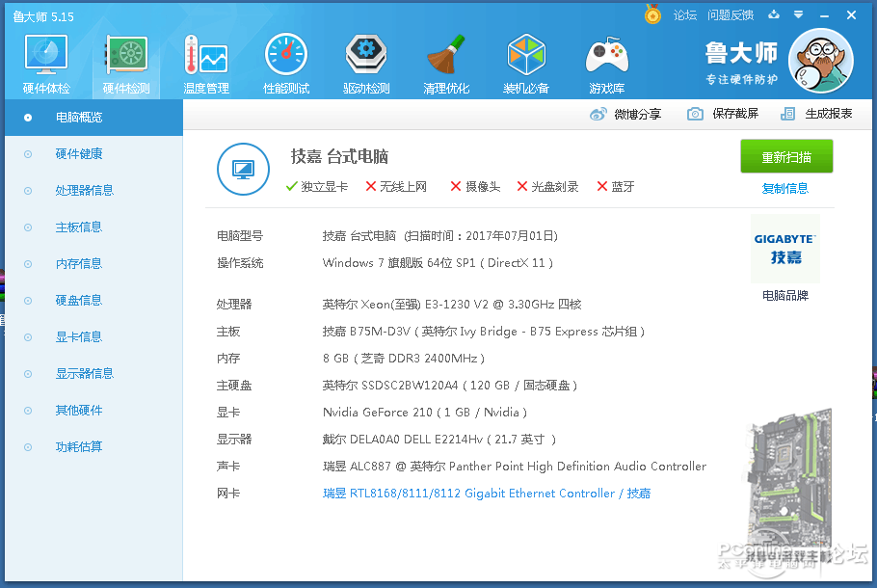Open the title bar dropdown menu arrow

[799, 15]
